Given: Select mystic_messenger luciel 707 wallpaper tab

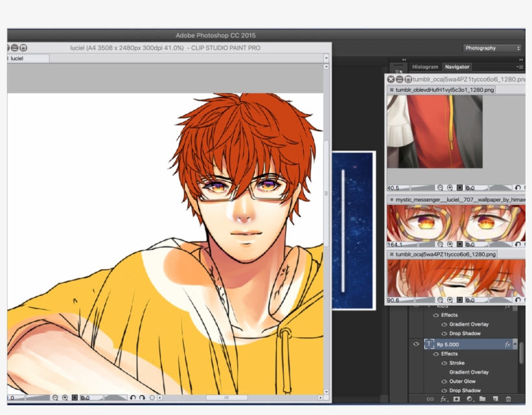Looking at the screenshot, I should pyautogui.click(x=457, y=199).
